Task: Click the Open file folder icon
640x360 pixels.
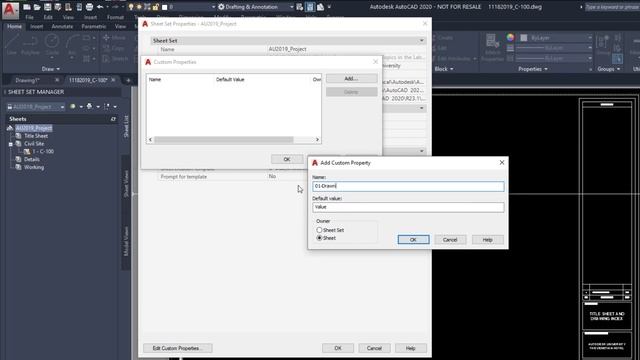Action: [37, 7]
